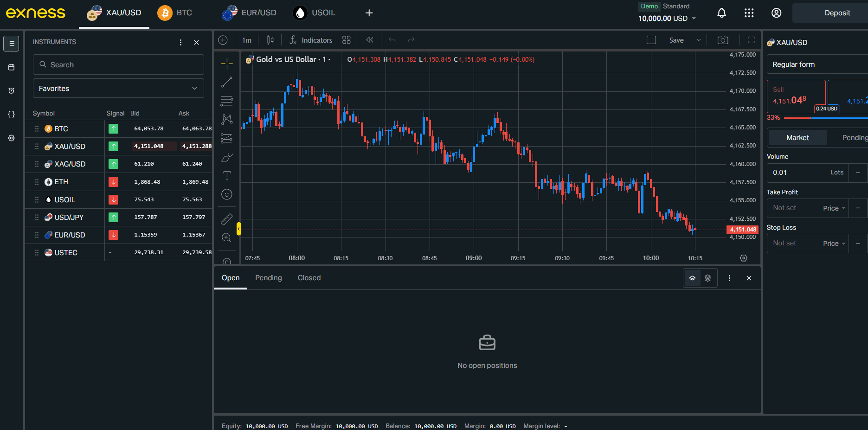The image size is (868, 430).
Task: Add a new chart tab with plus
Action: [369, 13]
